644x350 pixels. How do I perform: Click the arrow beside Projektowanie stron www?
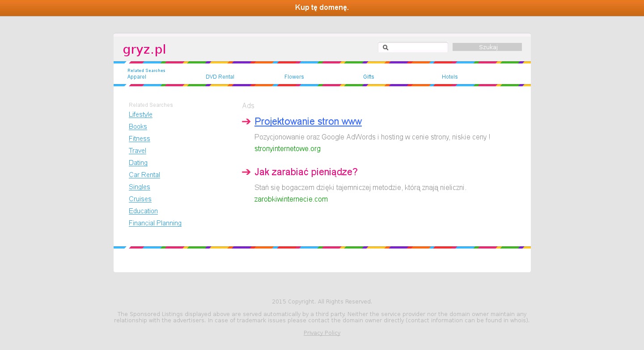(x=246, y=122)
